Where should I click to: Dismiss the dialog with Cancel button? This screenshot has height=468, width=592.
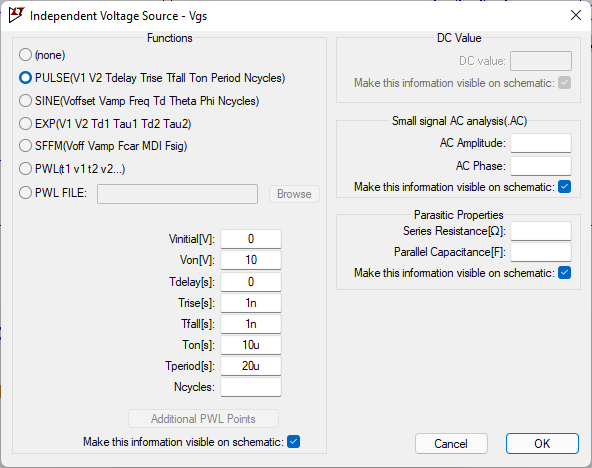point(451,443)
